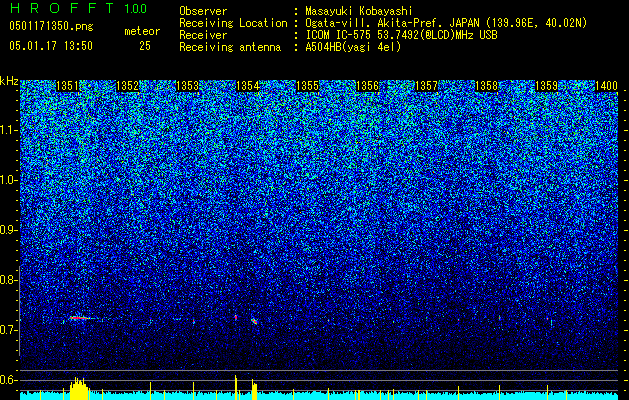
Task: Click the HROFFT 1.0.0 title text
Action: point(78,8)
